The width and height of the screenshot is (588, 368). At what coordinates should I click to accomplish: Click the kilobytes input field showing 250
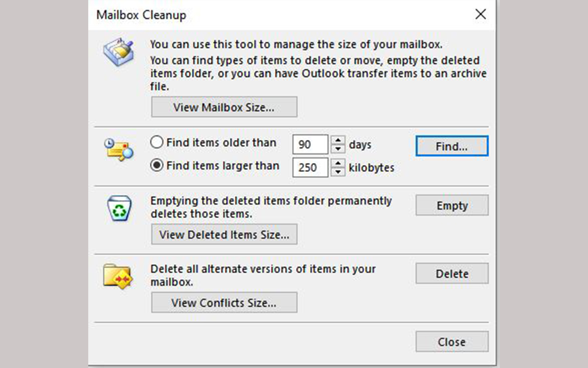(310, 167)
